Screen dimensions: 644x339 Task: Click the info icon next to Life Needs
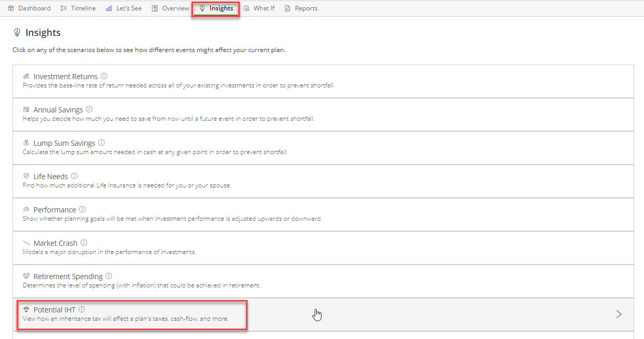(74, 176)
